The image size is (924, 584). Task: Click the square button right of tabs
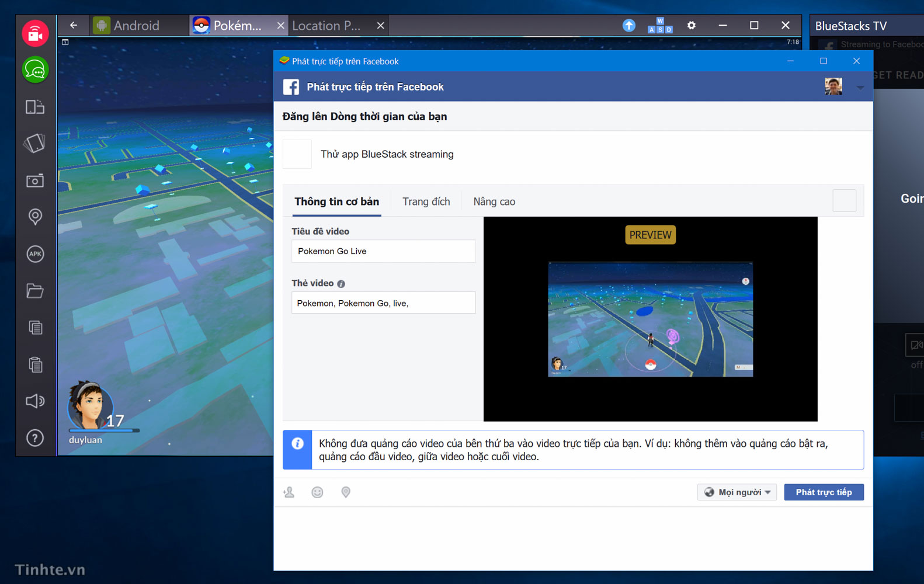[x=845, y=200]
